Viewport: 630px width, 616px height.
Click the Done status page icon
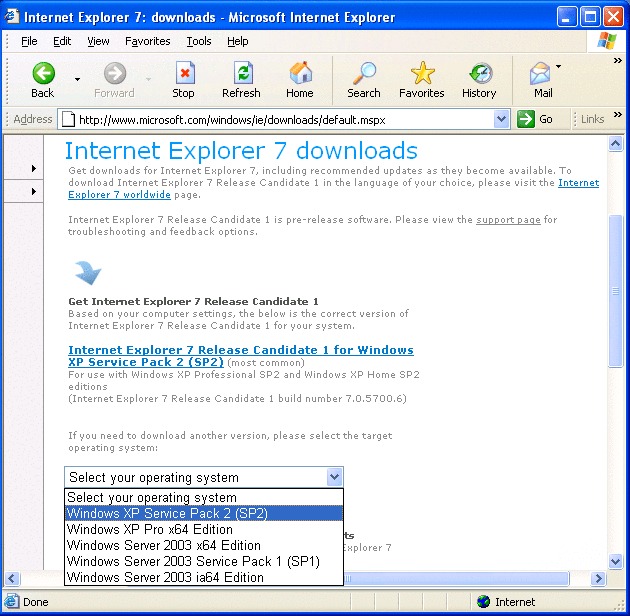pos(11,601)
